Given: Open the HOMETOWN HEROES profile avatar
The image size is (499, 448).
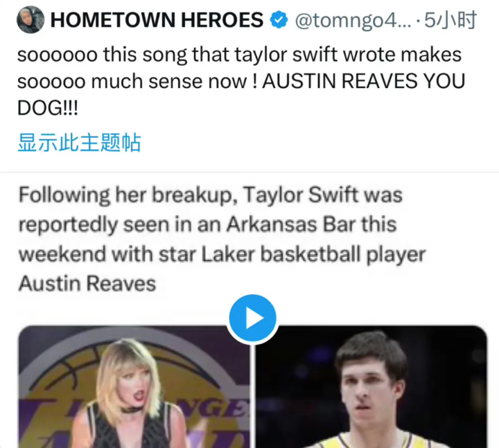Looking at the screenshot, I should click(30, 19).
